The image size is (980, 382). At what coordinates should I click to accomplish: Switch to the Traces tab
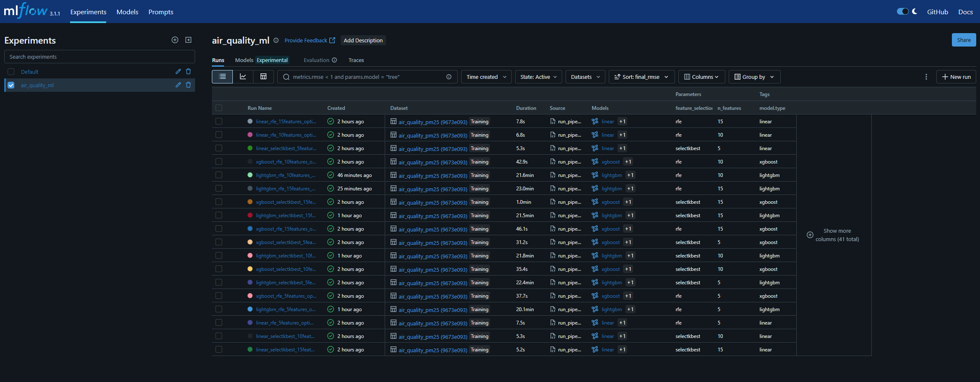[356, 60]
